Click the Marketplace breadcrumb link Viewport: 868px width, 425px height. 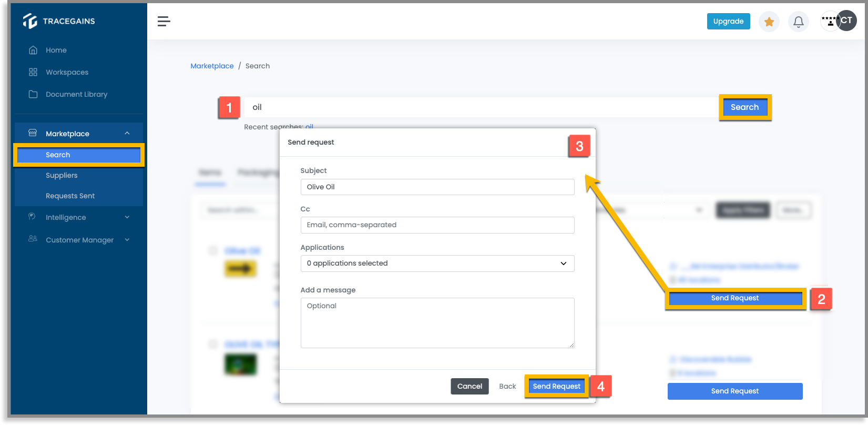click(212, 66)
